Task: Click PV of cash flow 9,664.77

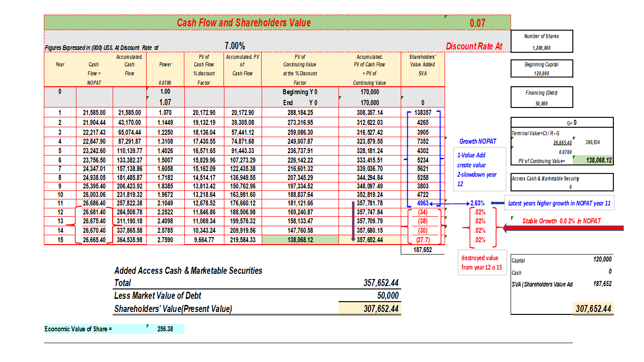Action: click(204, 240)
